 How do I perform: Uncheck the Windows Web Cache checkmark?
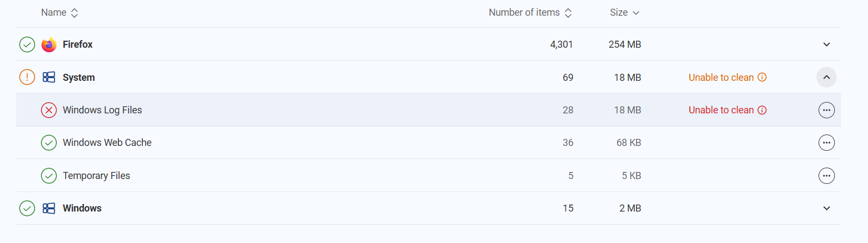pyautogui.click(x=49, y=143)
